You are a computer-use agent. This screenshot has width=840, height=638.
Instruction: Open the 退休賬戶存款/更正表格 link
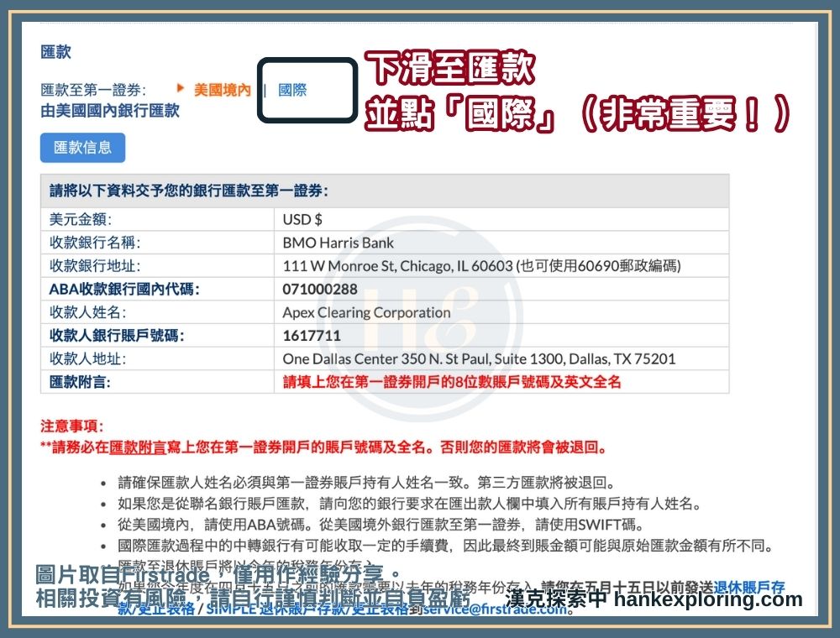(749, 588)
